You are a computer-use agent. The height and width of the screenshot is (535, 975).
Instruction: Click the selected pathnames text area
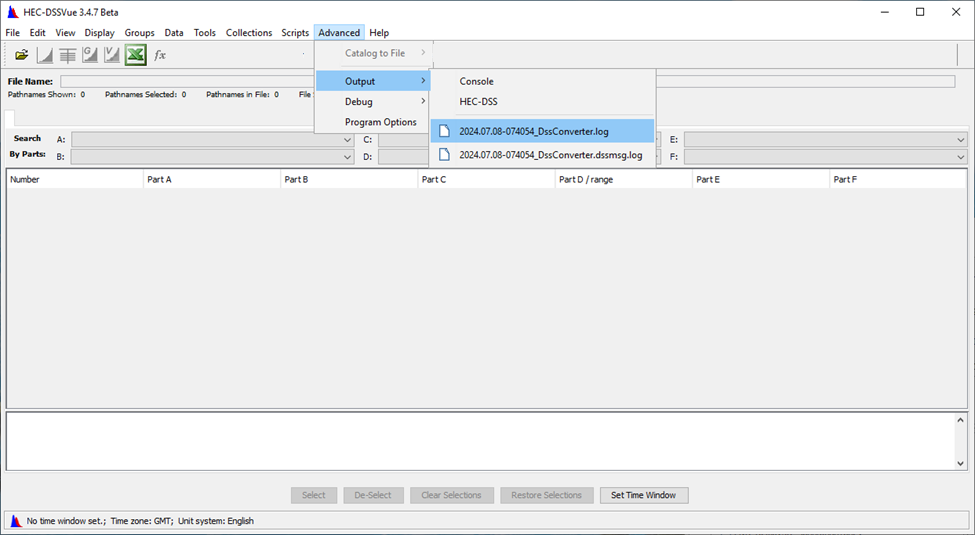(x=480, y=441)
